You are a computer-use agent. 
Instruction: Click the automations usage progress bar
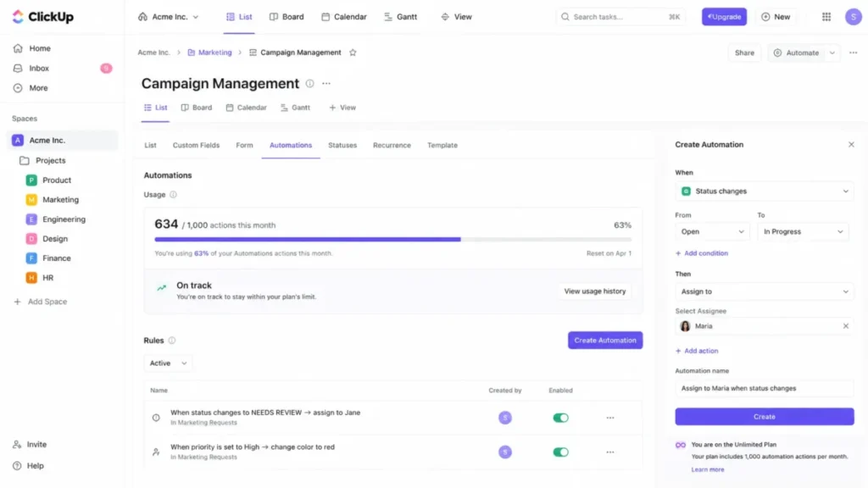[x=393, y=240]
